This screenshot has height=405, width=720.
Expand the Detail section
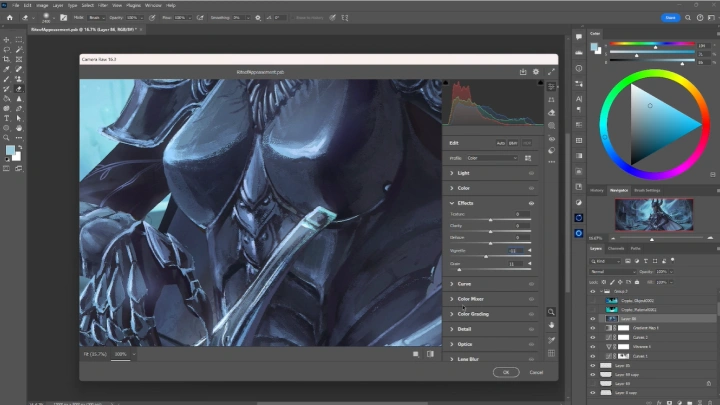(452, 329)
